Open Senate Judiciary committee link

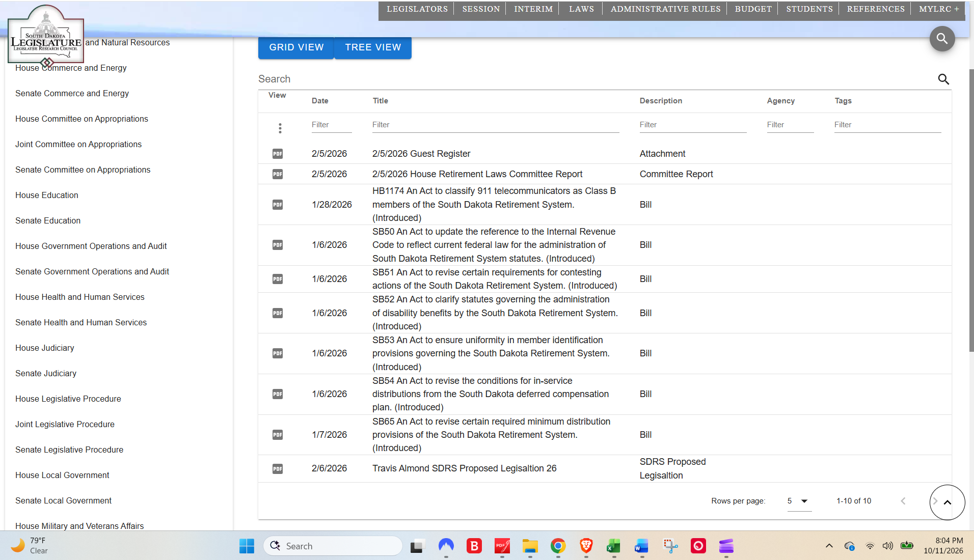coord(46,373)
